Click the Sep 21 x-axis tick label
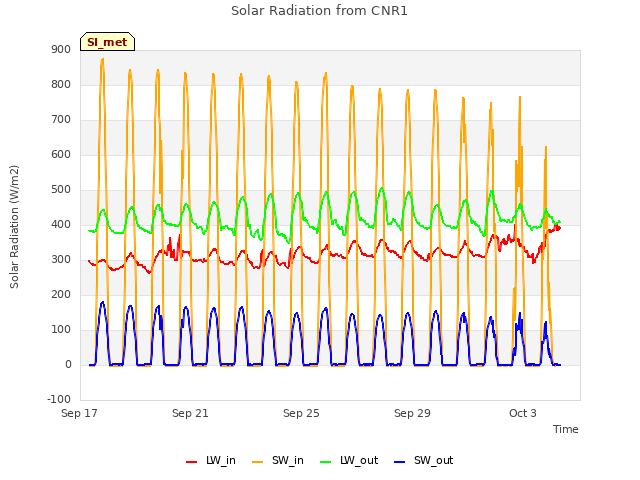640x480 pixels. coord(190,413)
